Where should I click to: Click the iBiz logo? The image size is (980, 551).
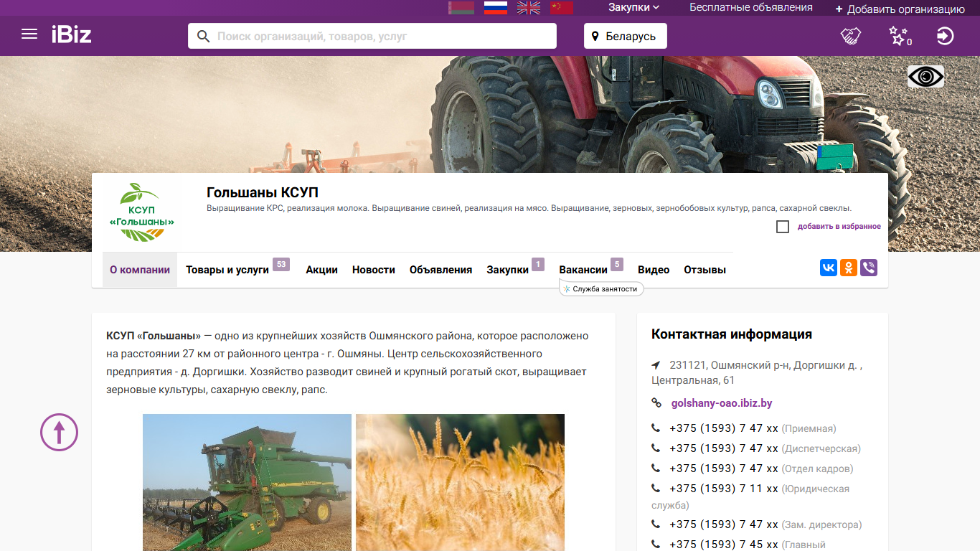[71, 34]
